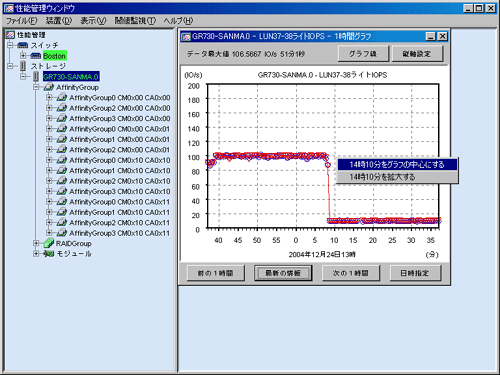Click the スイッチ switch category icon
This screenshot has height=375, width=500.
pos(23,45)
